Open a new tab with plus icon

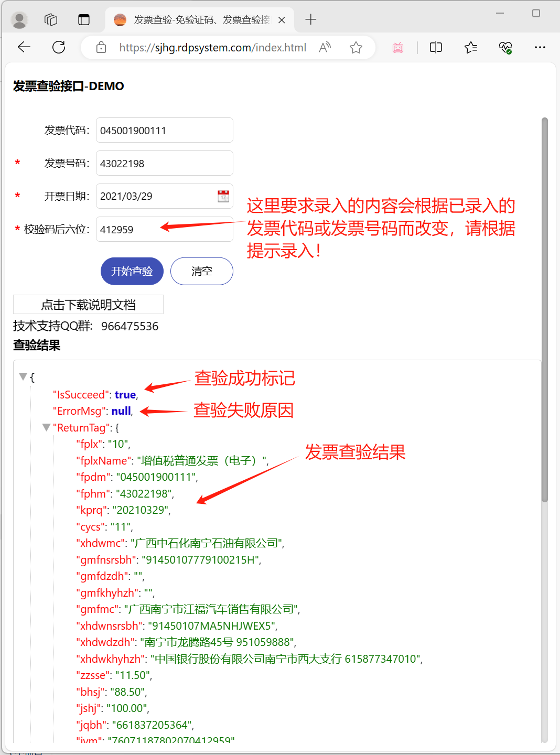[311, 20]
